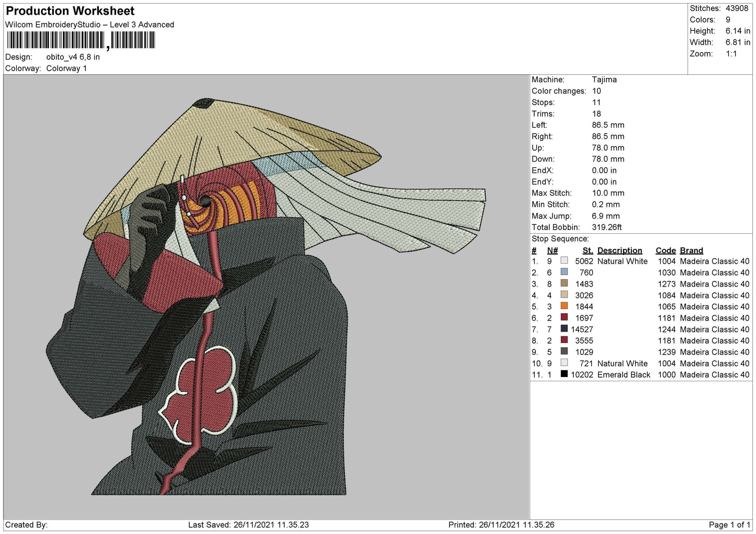Select 'Natural White' description in stop 10
Viewport: 756px width, 534px height.
[622, 363]
